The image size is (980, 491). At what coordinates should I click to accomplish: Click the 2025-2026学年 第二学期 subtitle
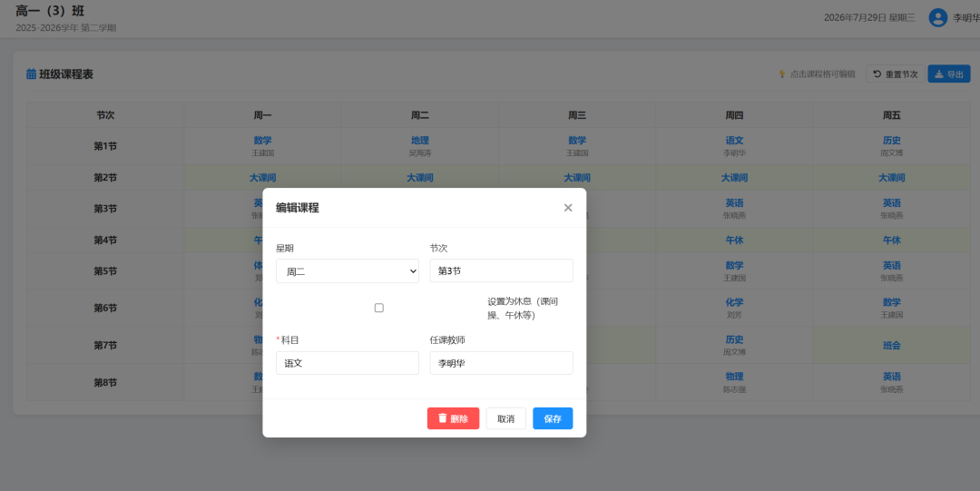click(65, 27)
